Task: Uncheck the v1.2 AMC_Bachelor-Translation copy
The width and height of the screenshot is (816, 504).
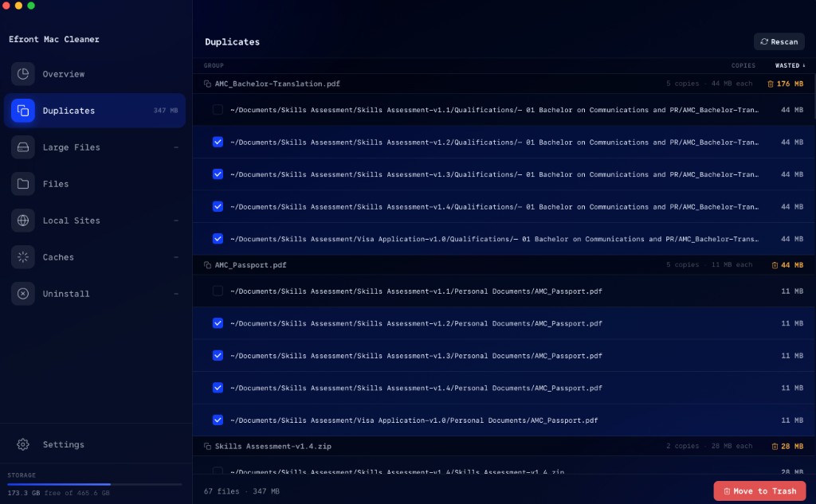Action: pyautogui.click(x=218, y=142)
